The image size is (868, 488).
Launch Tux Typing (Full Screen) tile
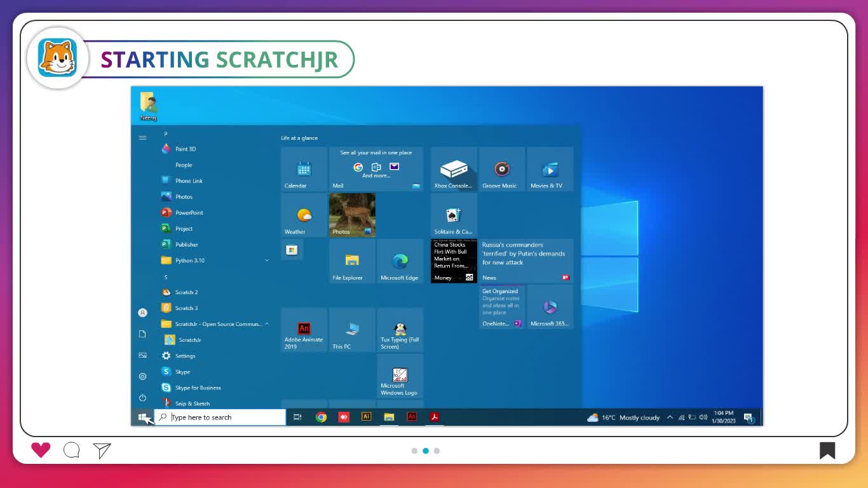400,330
